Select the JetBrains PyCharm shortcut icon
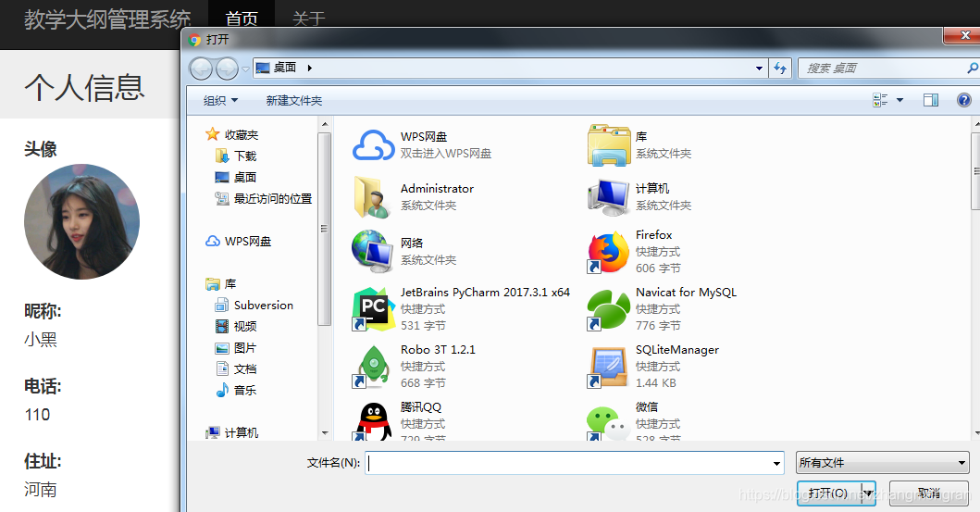This screenshot has height=512, width=980. click(373, 309)
